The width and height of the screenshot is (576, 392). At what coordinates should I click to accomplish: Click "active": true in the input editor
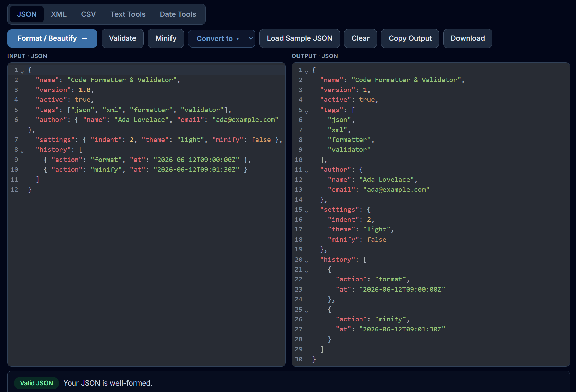point(65,100)
